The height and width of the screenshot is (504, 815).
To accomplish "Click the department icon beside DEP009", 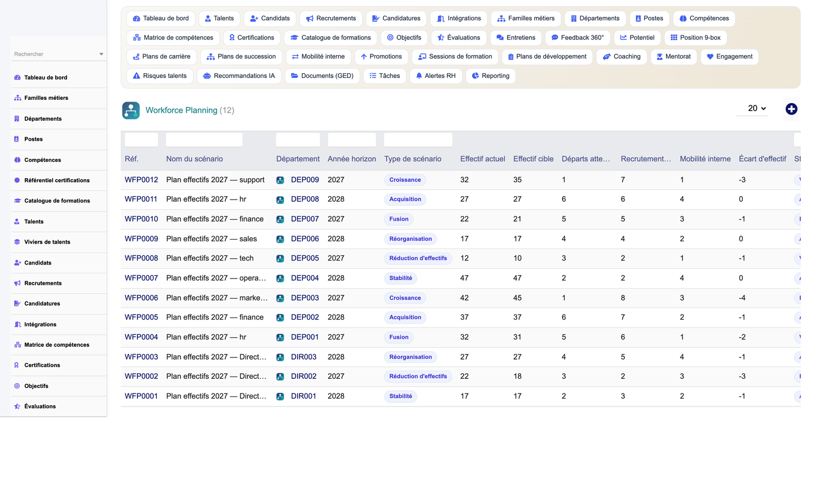I will click(x=280, y=180).
